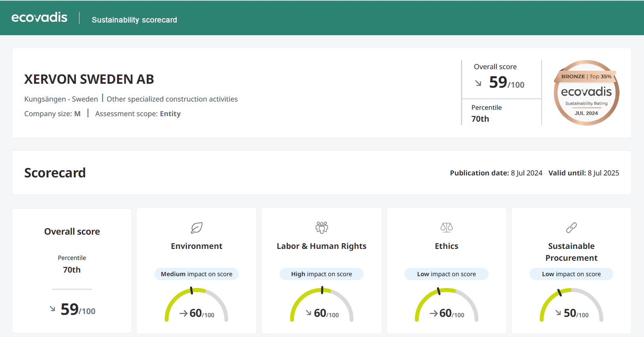Click the Ethics category title
This screenshot has height=337, width=644.
[x=446, y=246]
